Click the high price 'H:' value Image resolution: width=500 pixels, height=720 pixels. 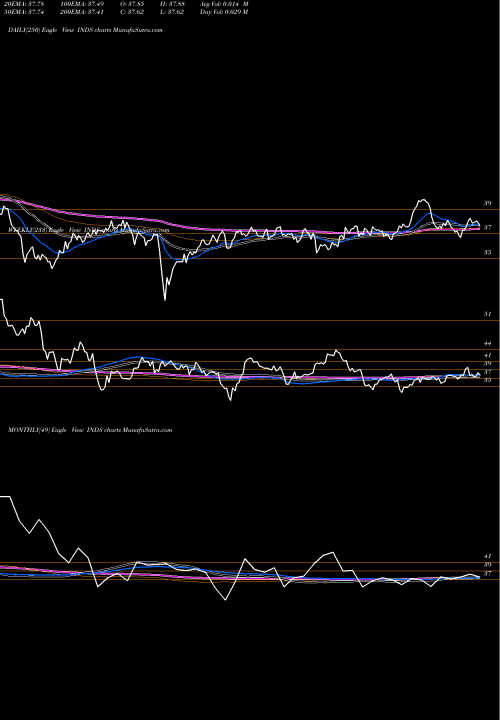click(x=172, y=4)
